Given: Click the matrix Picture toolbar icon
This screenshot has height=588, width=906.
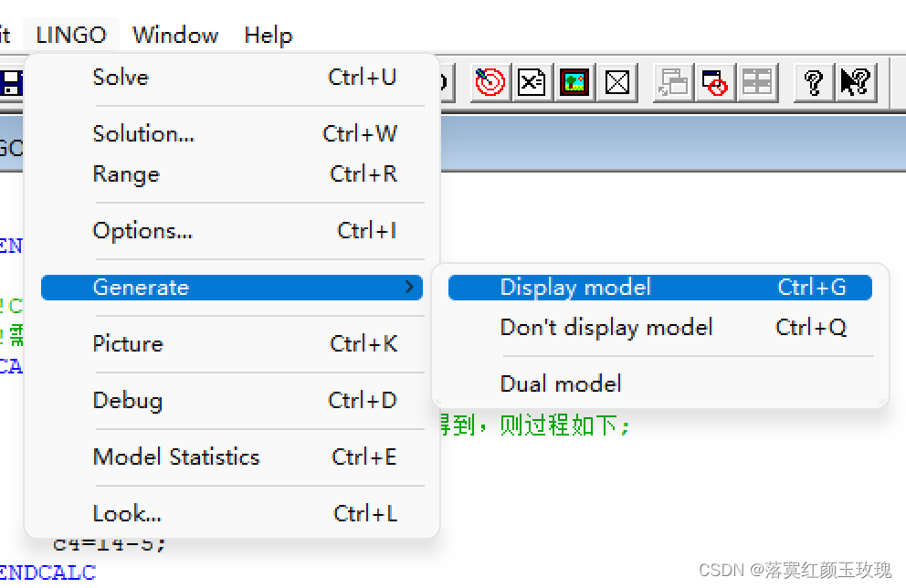Looking at the screenshot, I should click(x=574, y=82).
